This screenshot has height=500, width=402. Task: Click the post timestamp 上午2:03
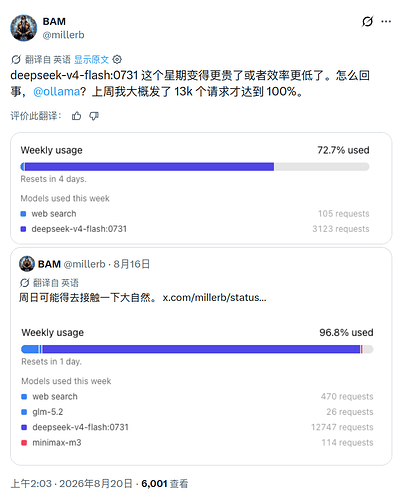point(31,483)
